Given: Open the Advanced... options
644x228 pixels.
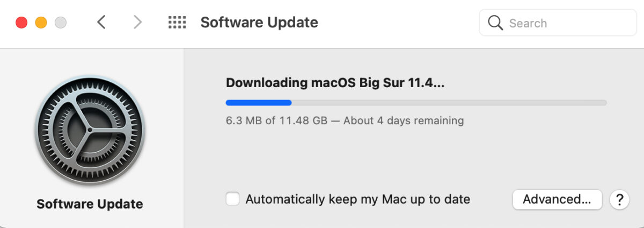Looking at the screenshot, I should click(558, 199).
